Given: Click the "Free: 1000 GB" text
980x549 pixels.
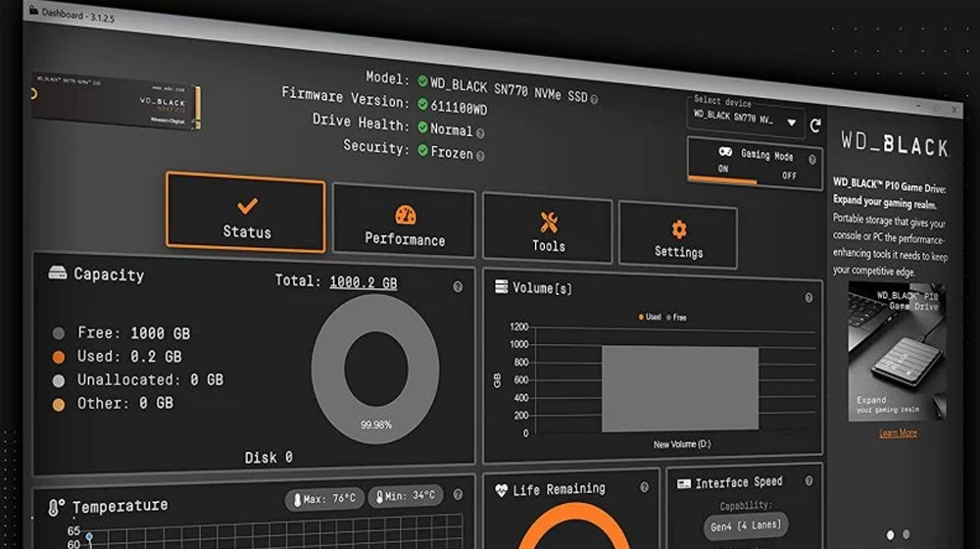Looking at the screenshot, I should pyautogui.click(x=133, y=333).
